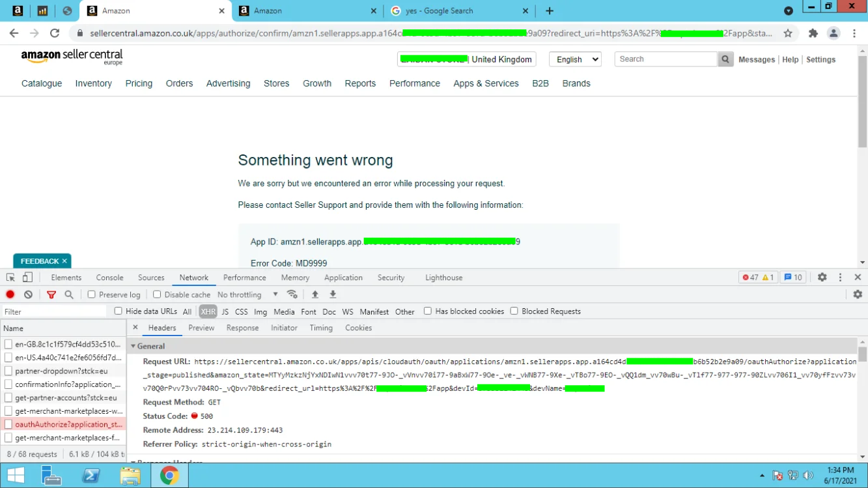The height and width of the screenshot is (488, 868).
Task: Open network conditions wifi icon
Action: coord(292,294)
